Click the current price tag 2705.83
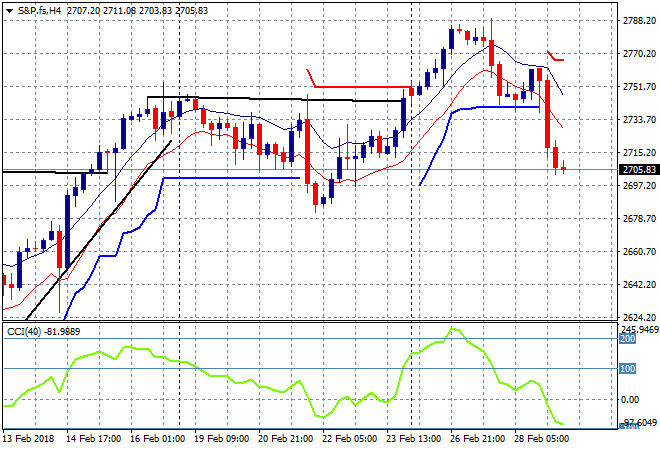This screenshot has height=450, width=660. [x=639, y=170]
